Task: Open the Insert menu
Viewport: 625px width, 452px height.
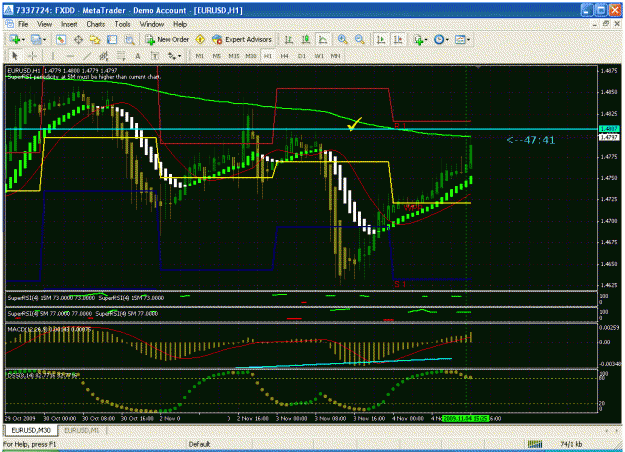Action: click(x=69, y=24)
